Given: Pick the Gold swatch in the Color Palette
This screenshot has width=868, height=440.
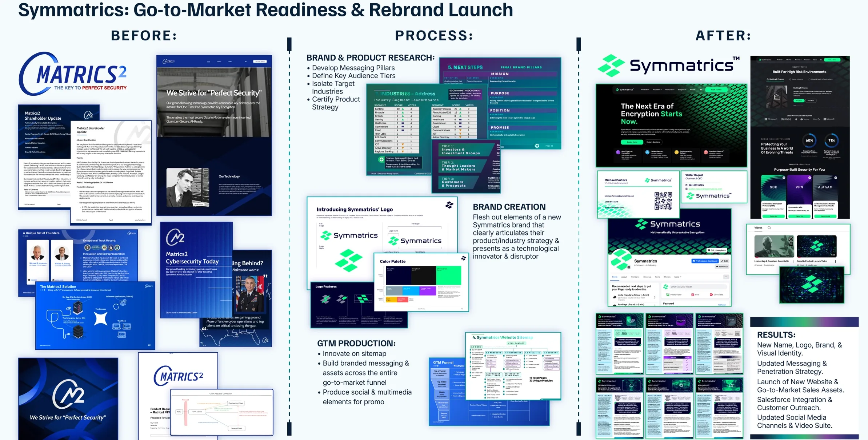Looking at the screenshot, I should [x=391, y=300].
